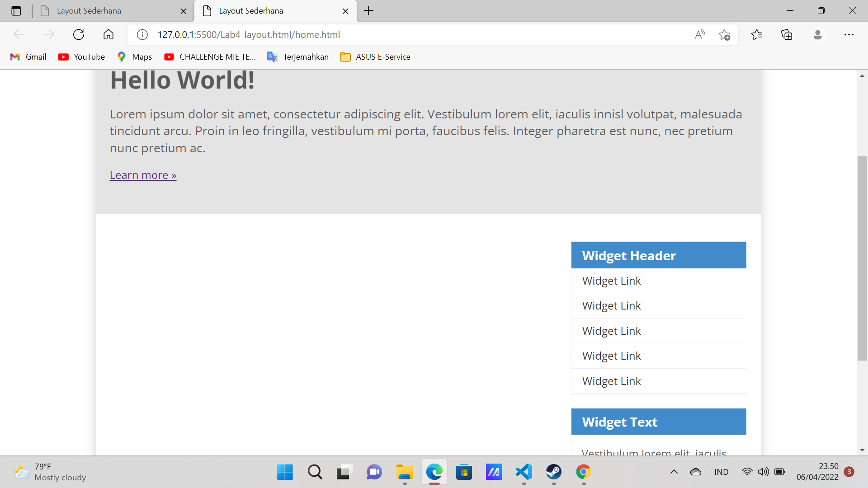Open the Collections icon in the toolbar
Screen dimensions: 868x488
pos(787,35)
